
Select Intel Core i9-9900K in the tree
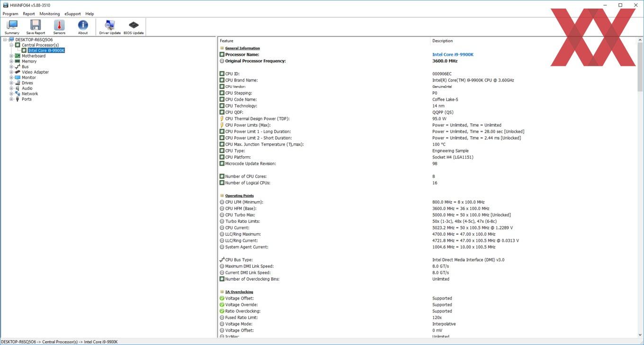46,51
